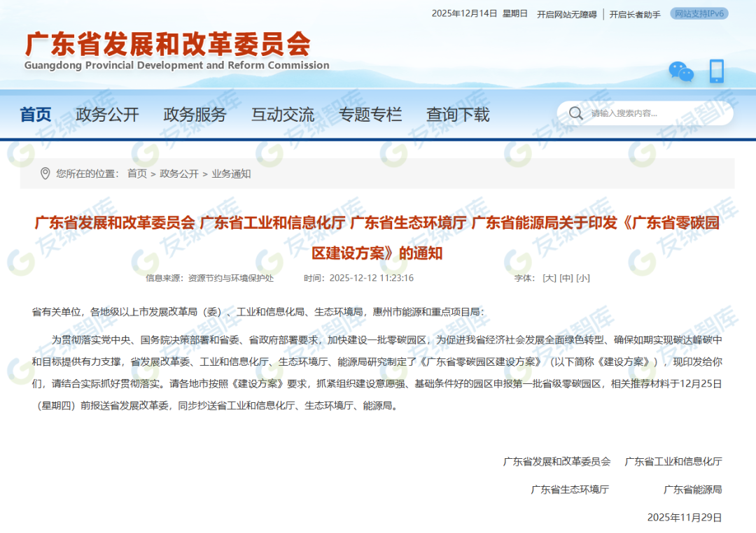Open the 首页 navigation tab
756x533 pixels.
tap(36, 115)
